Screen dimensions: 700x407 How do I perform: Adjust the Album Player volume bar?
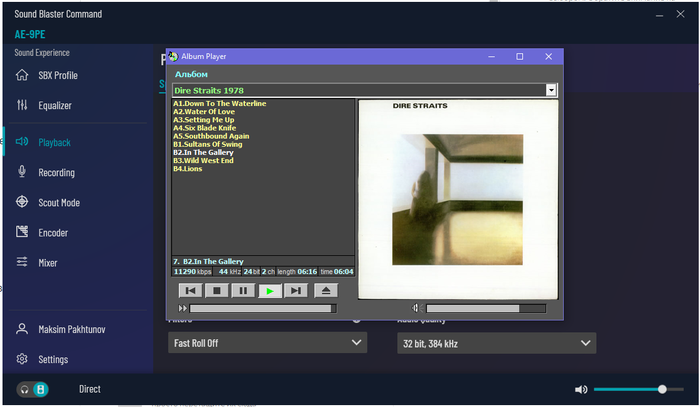(x=486, y=308)
